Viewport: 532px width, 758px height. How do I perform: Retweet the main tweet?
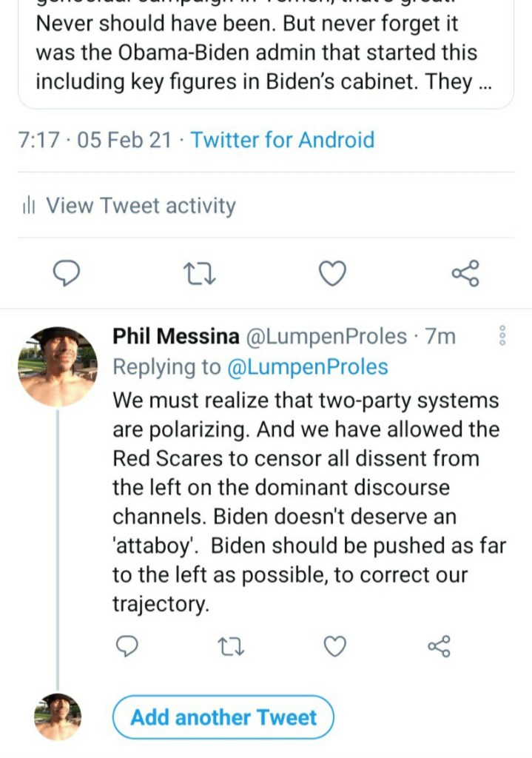click(199, 274)
